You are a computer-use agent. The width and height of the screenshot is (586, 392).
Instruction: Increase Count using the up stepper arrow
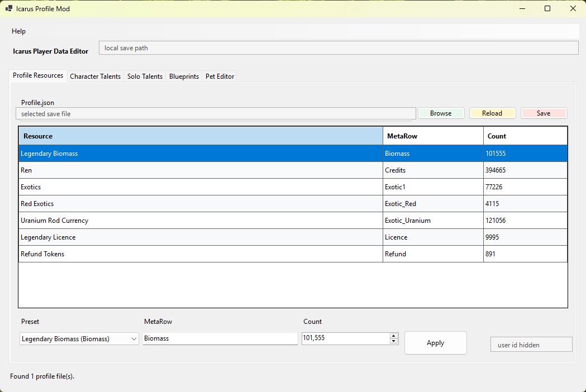coord(393,336)
